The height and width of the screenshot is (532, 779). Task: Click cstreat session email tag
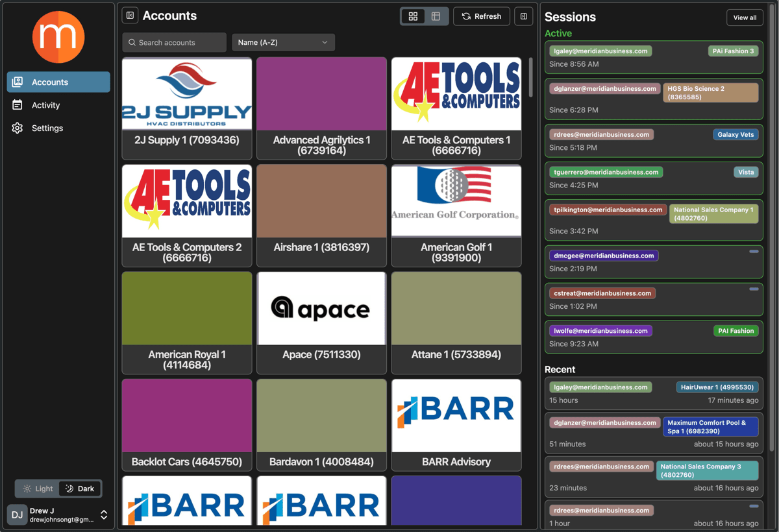point(602,293)
